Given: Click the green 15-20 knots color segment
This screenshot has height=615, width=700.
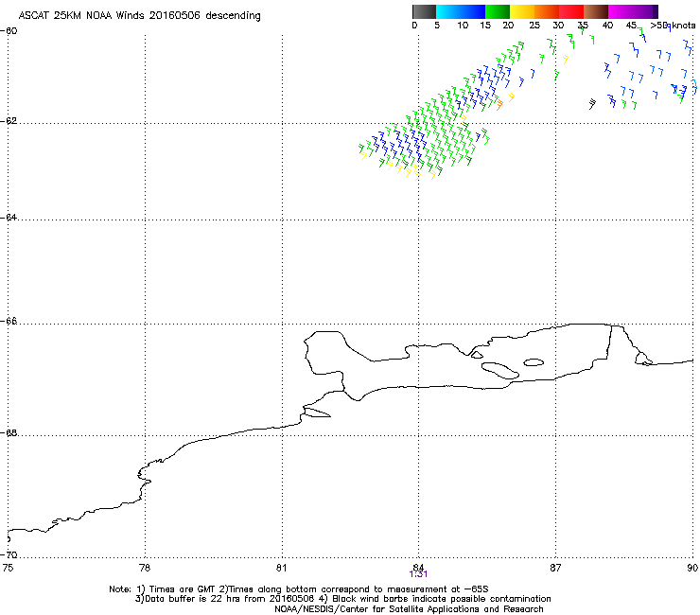Looking at the screenshot, I should pyautogui.click(x=498, y=11).
